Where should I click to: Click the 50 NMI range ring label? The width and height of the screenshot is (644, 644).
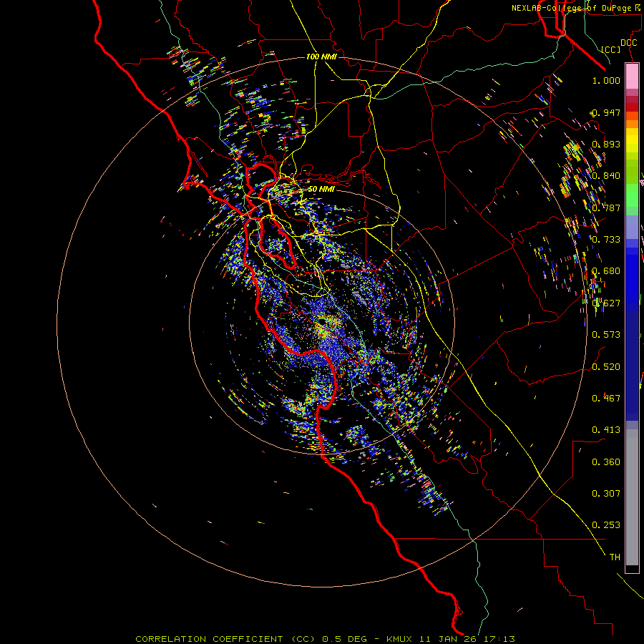click(321, 189)
